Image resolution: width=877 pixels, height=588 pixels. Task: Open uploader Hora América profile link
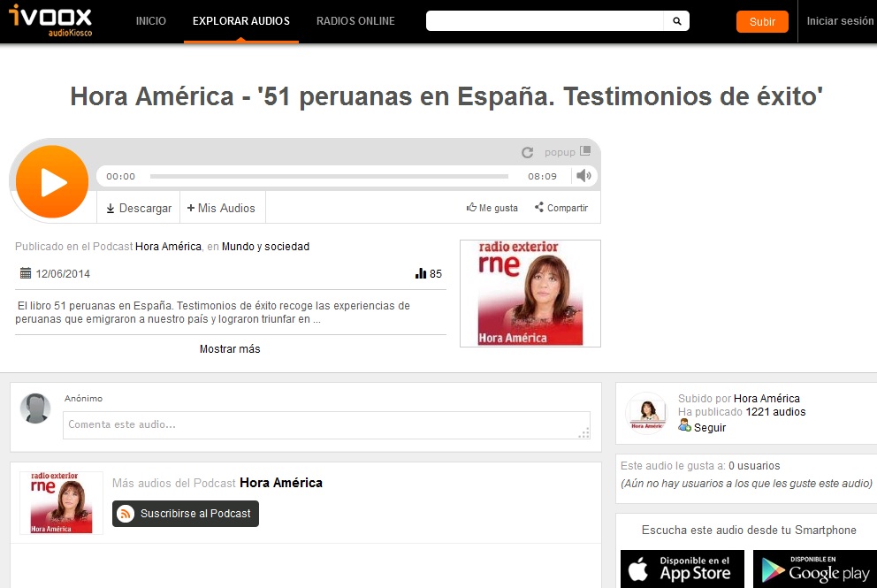(x=766, y=399)
